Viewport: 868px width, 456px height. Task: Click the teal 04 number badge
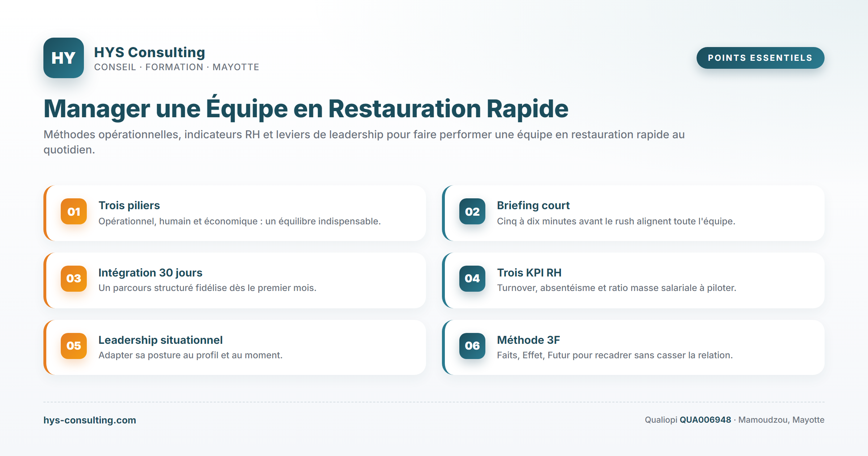472,278
